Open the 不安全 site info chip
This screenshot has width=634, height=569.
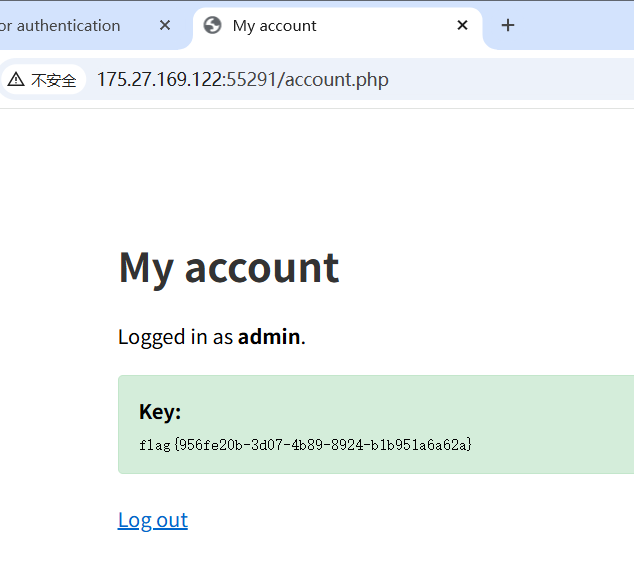pos(43,80)
